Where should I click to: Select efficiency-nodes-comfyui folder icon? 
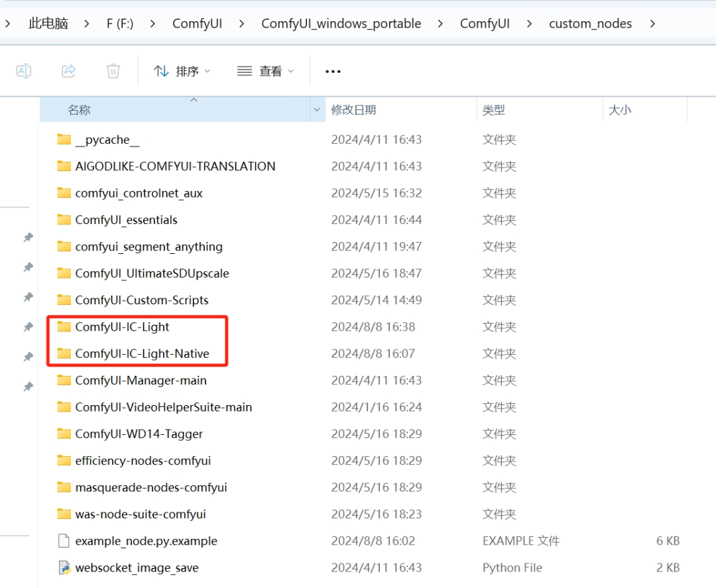click(x=64, y=460)
